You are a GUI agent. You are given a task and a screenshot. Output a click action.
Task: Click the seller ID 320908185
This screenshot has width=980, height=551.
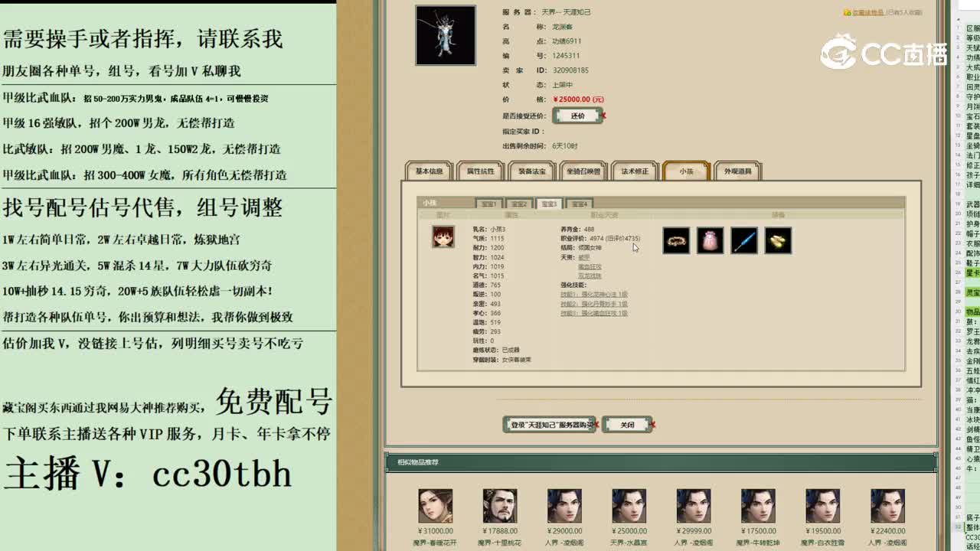pos(570,70)
